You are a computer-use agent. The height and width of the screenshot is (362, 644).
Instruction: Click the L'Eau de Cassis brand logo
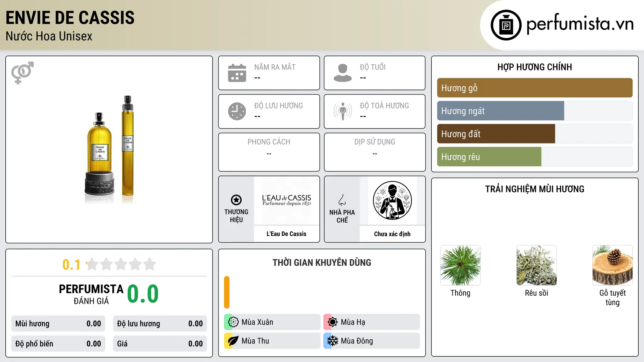tap(286, 200)
